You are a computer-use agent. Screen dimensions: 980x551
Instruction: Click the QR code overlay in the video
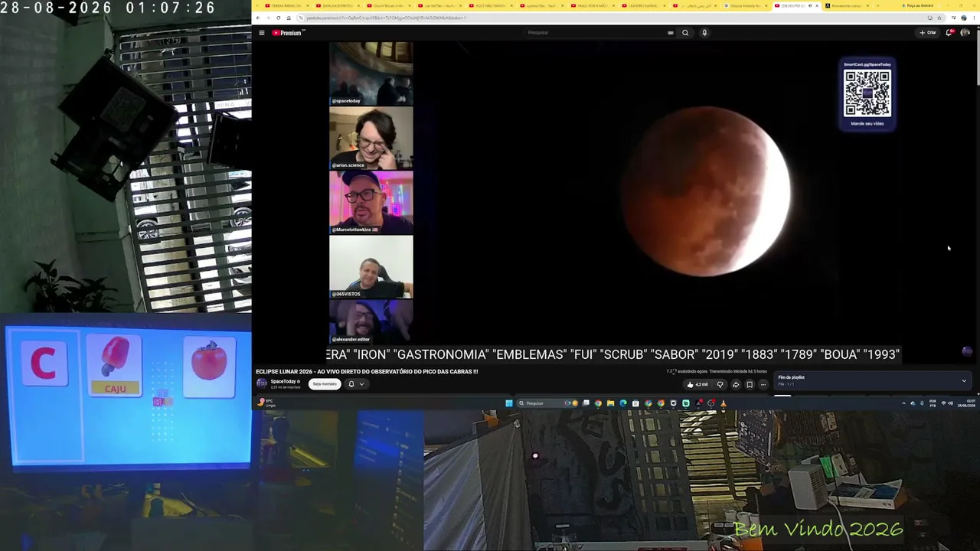pyautogui.click(x=867, y=94)
